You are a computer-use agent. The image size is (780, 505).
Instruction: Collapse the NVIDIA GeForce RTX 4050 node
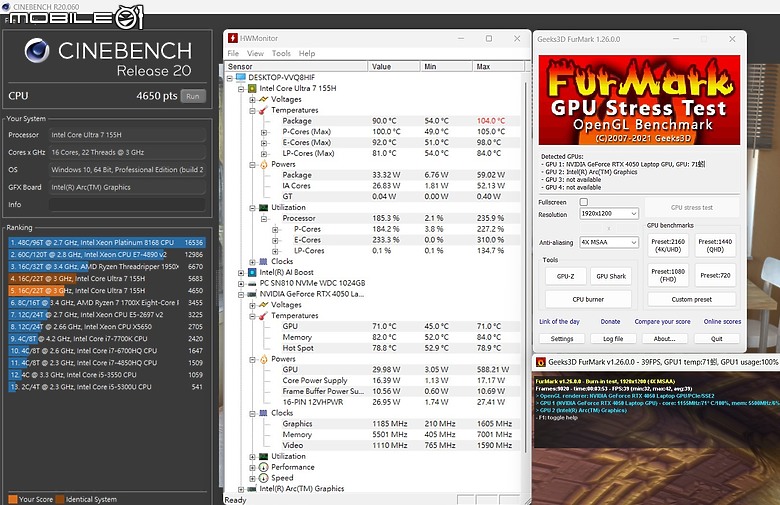click(x=241, y=295)
